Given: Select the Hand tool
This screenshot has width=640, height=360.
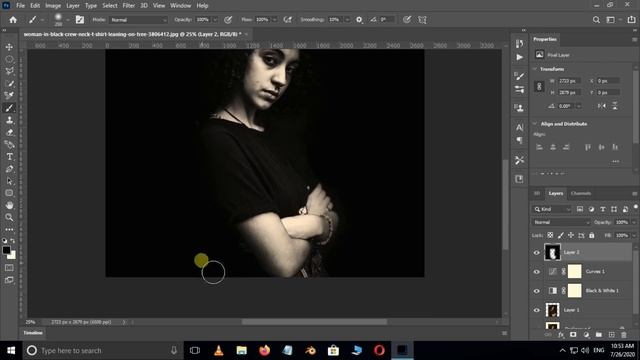Looking at the screenshot, I should point(9,205).
